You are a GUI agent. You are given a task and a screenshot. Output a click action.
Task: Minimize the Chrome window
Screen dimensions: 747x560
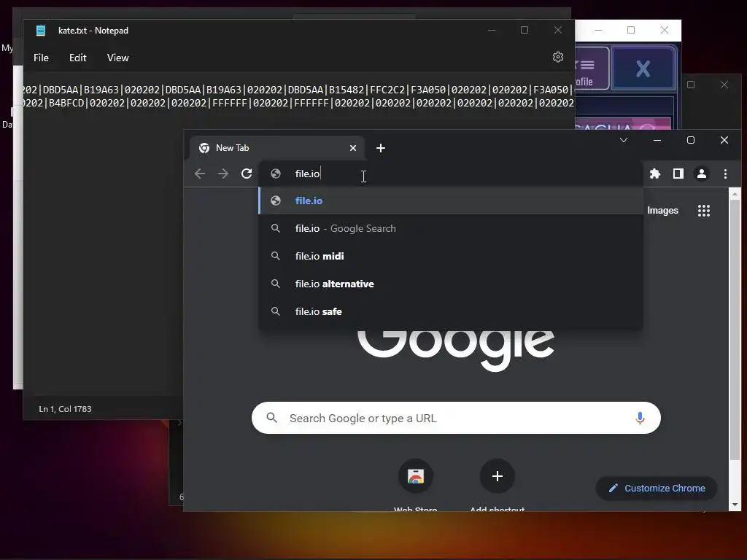657,140
